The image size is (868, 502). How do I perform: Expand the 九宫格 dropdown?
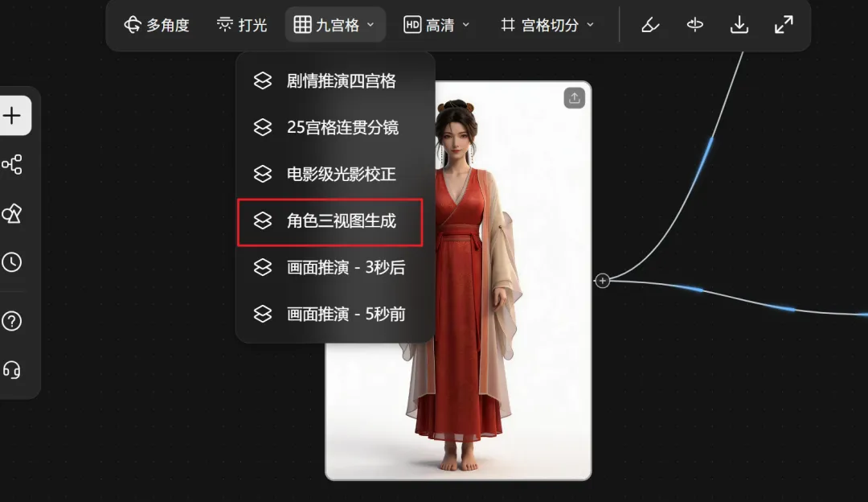coord(335,25)
